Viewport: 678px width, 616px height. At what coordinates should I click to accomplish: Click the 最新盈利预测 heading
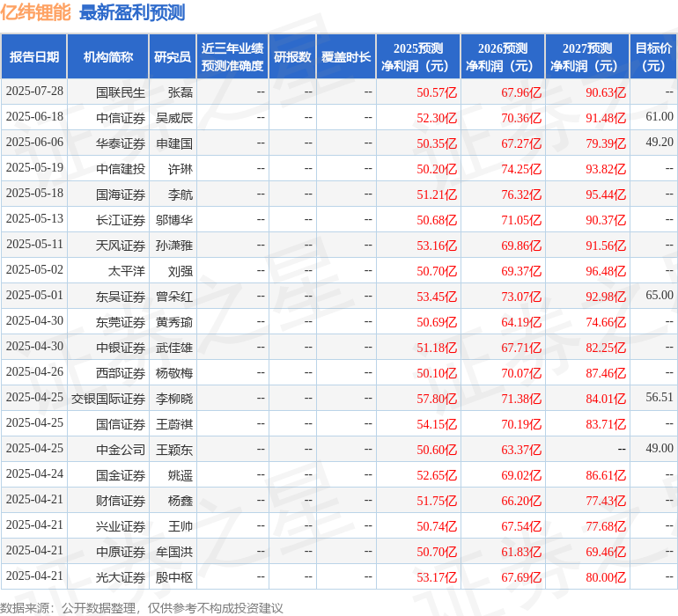coord(132,12)
